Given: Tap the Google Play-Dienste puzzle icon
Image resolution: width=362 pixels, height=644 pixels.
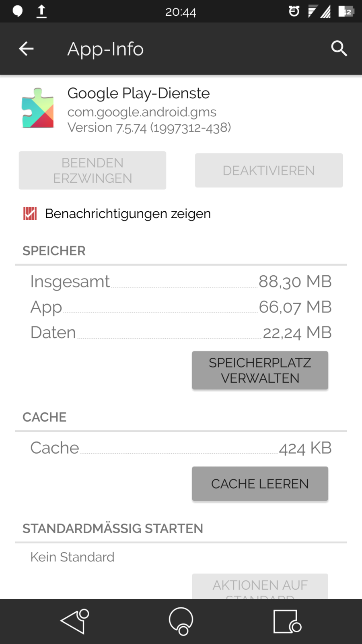Looking at the screenshot, I should pyautogui.click(x=38, y=108).
